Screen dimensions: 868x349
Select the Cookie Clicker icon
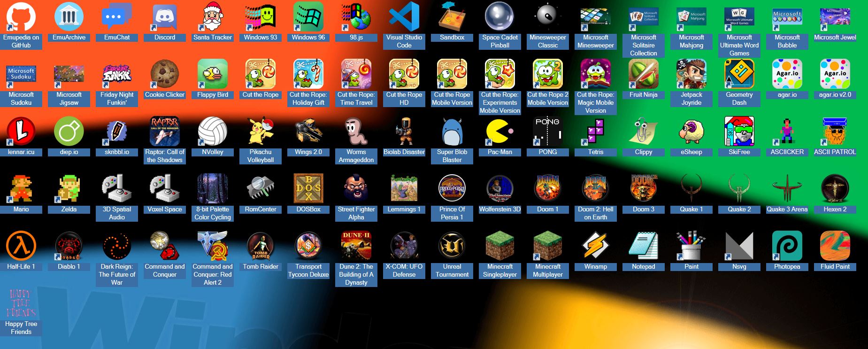pos(165,74)
